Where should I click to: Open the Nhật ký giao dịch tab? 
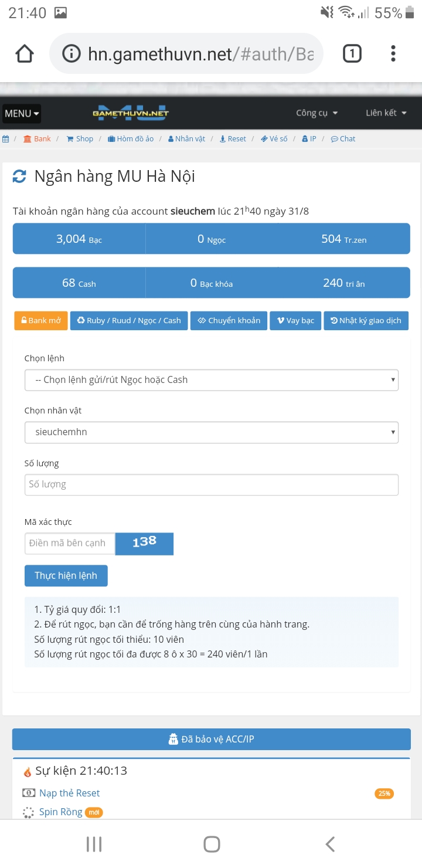366,321
